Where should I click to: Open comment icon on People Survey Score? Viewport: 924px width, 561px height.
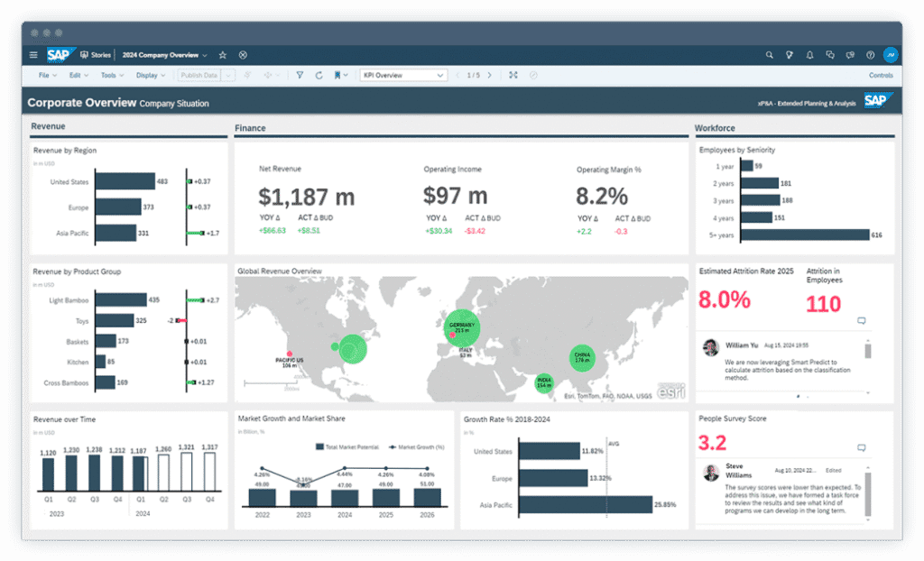[x=861, y=447]
